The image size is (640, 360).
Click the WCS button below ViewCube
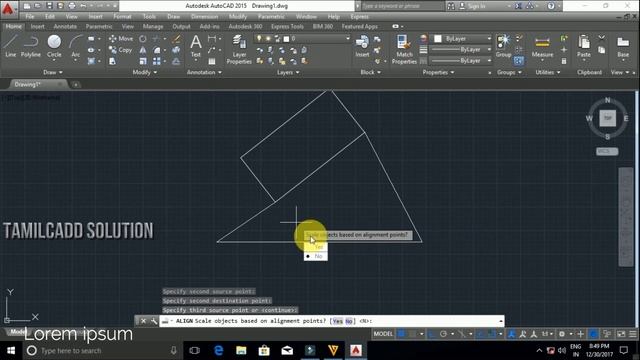point(607,151)
